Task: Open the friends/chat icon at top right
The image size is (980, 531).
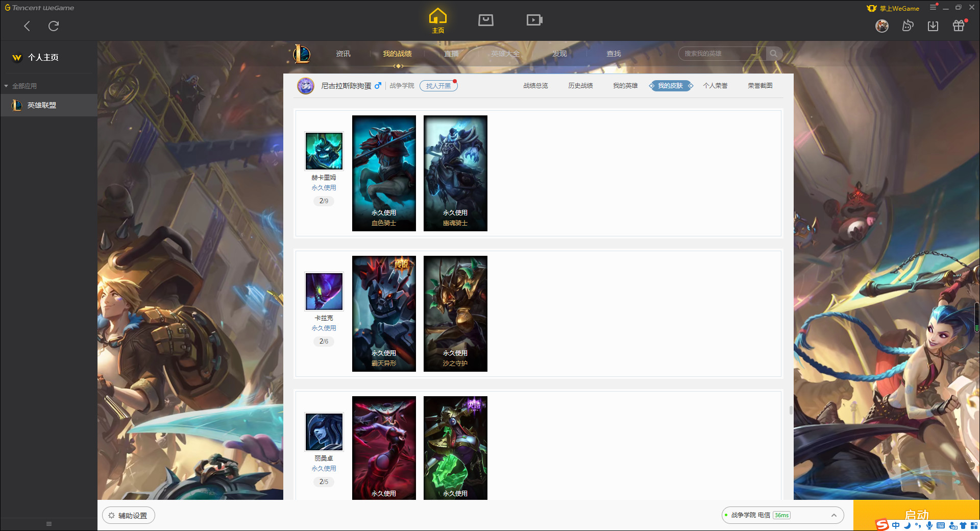Action: click(908, 26)
